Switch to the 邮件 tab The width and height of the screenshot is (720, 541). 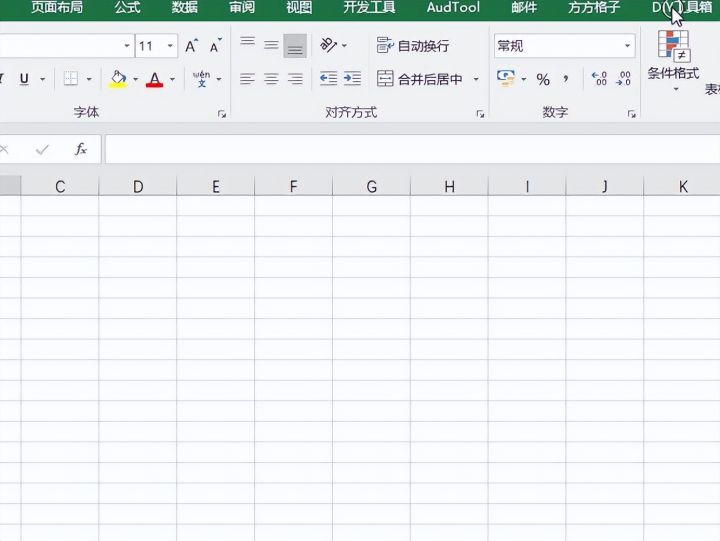click(x=524, y=7)
